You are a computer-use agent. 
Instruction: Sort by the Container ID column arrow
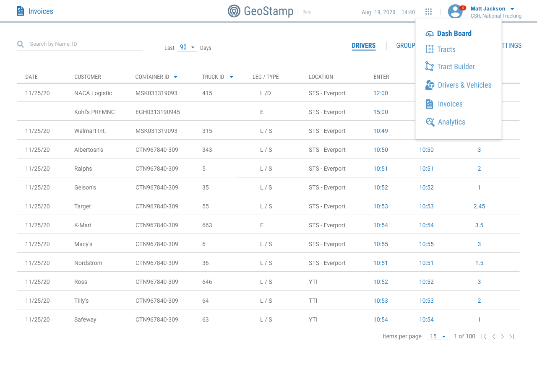click(175, 77)
